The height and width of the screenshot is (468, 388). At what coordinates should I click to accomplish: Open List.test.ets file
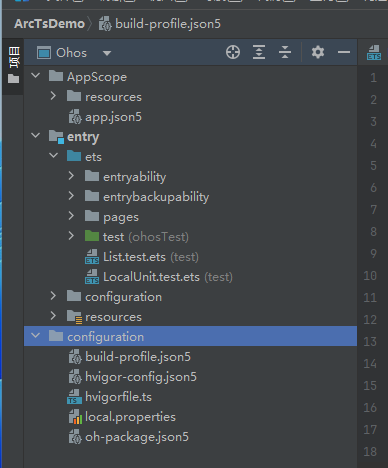134,257
